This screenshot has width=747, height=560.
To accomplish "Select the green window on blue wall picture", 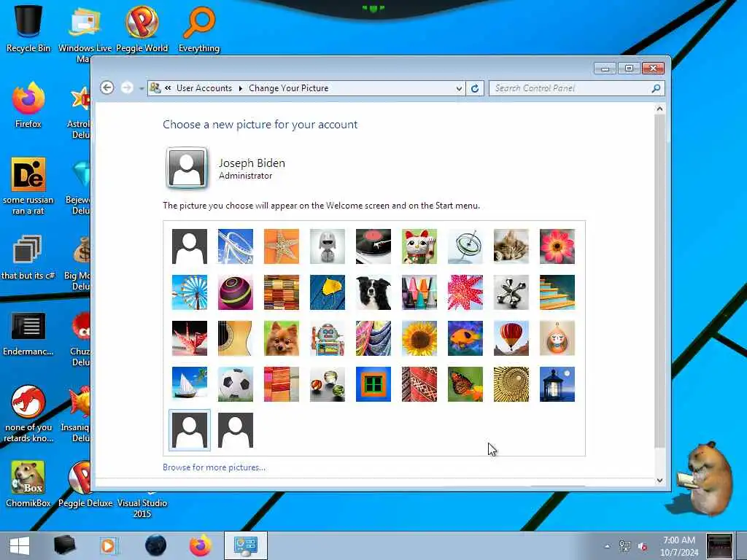I will [x=373, y=384].
